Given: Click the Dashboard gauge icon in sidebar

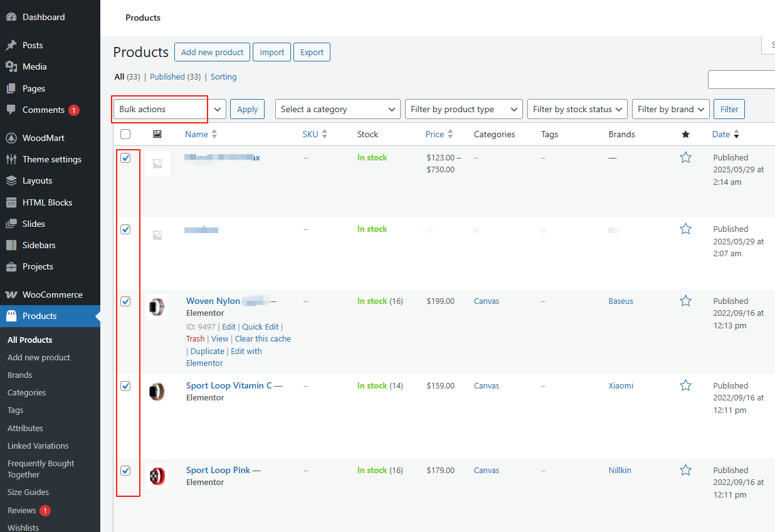Looking at the screenshot, I should point(11,17).
